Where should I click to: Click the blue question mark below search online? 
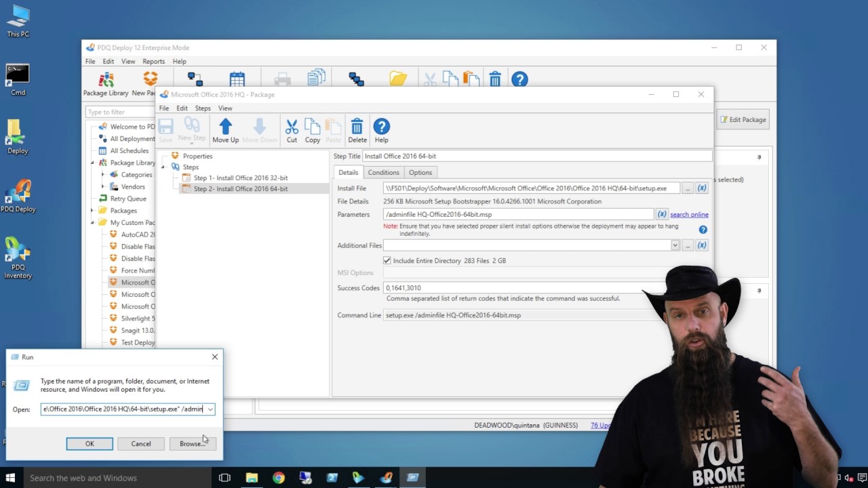pyautogui.click(x=703, y=230)
